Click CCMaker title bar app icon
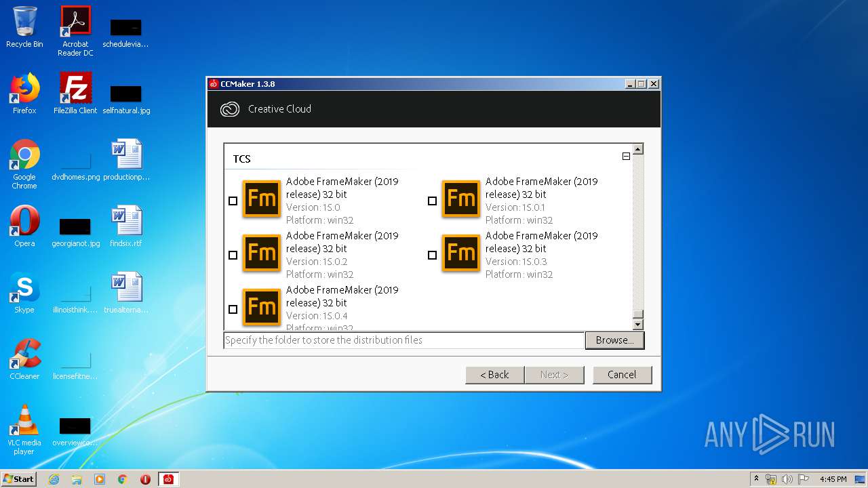This screenshot has width=868, height=488. tap(214, 84)
